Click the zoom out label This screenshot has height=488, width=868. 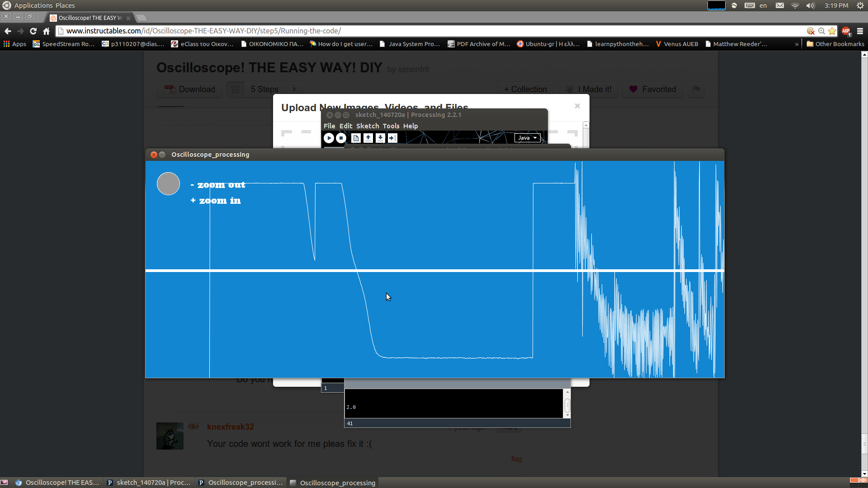click(x=218, y=185)
